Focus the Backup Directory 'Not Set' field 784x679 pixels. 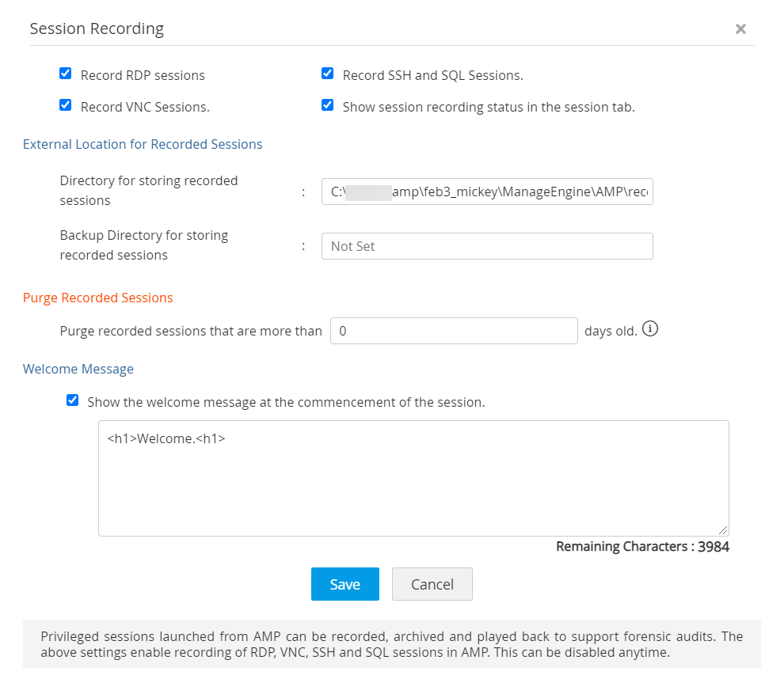pos(487,246)
